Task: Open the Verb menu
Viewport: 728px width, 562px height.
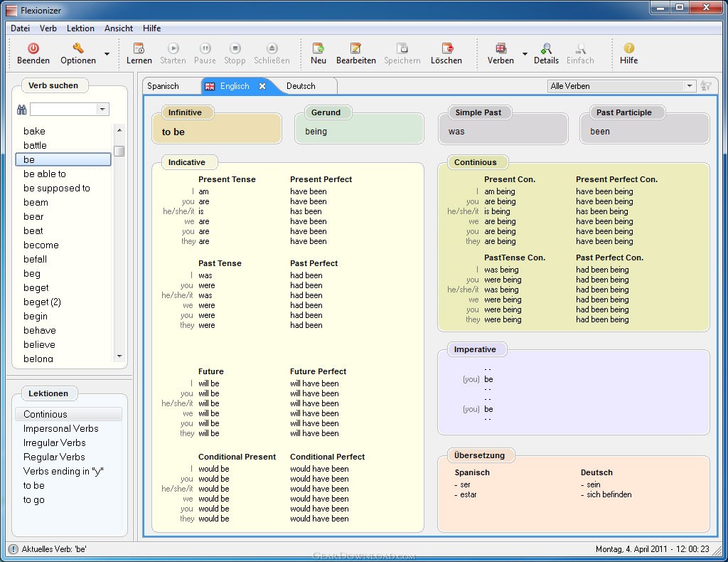Action: 48,28
